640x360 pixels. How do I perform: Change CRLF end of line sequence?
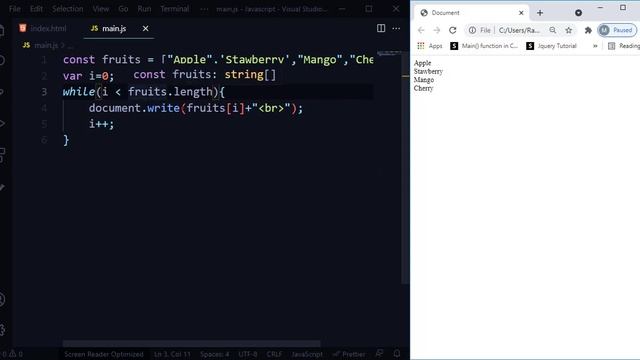pos(274,354)
